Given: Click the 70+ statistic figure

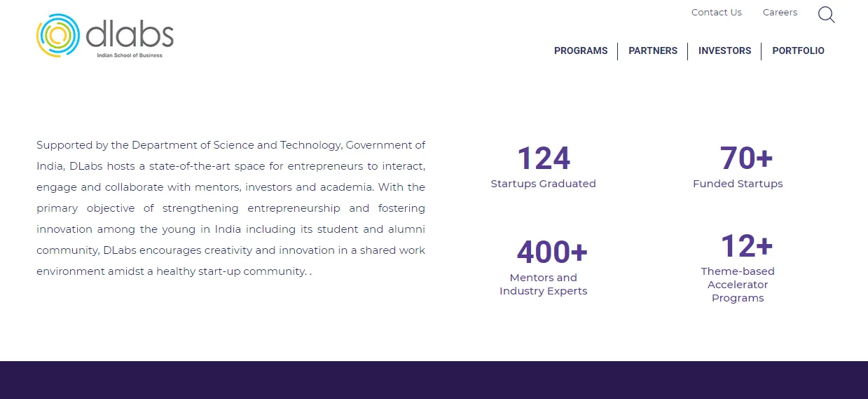Looking at the screenshot, I should click(x=746, y=158).
